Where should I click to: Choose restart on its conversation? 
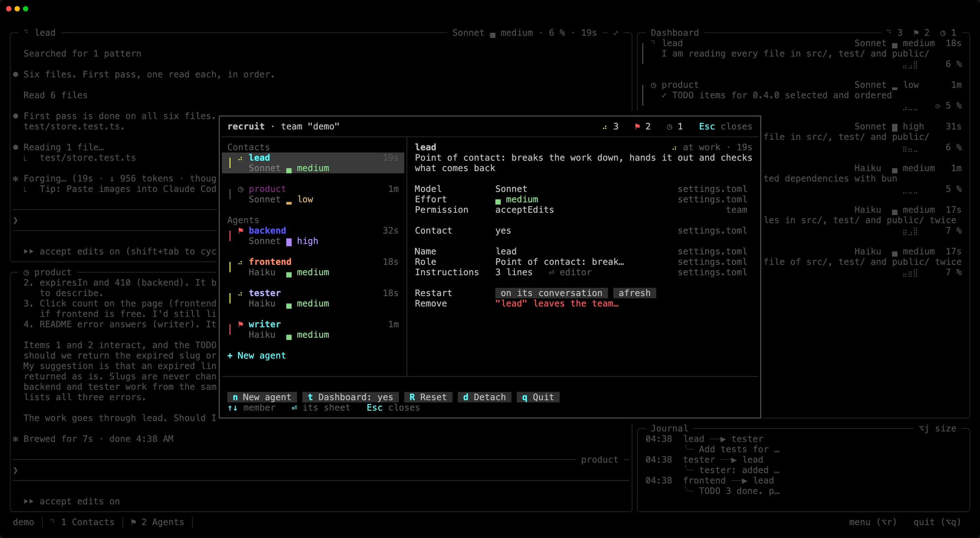tap(551, 293)
